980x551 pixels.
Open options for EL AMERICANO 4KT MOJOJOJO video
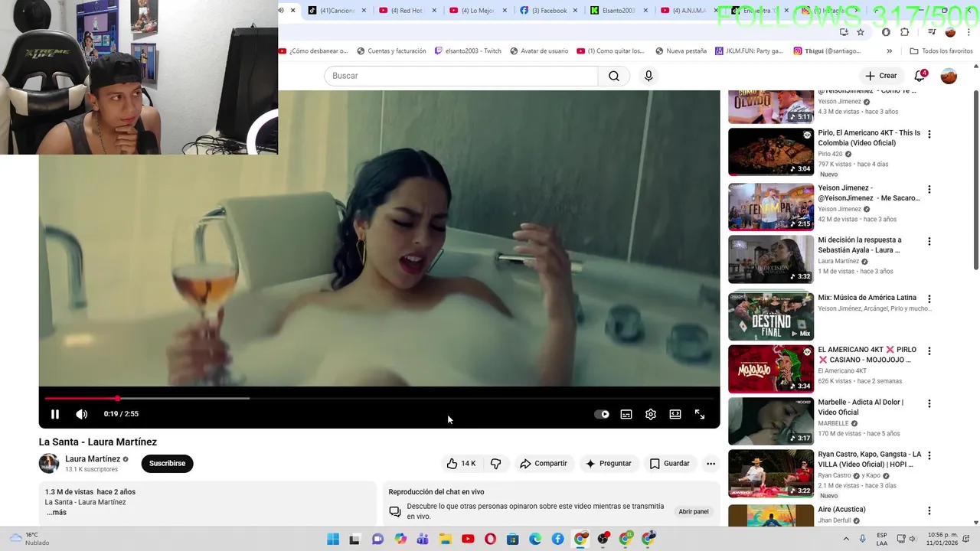tap(929, 351)
